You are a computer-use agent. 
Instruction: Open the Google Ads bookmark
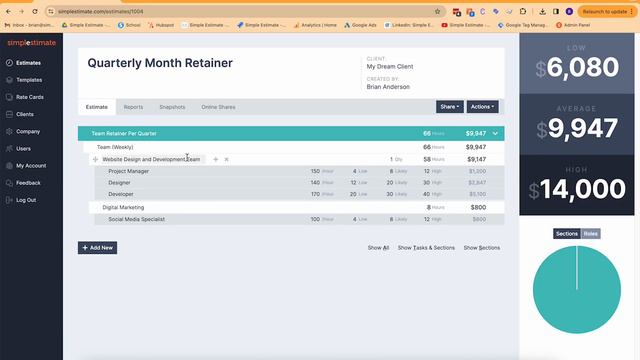360,25
